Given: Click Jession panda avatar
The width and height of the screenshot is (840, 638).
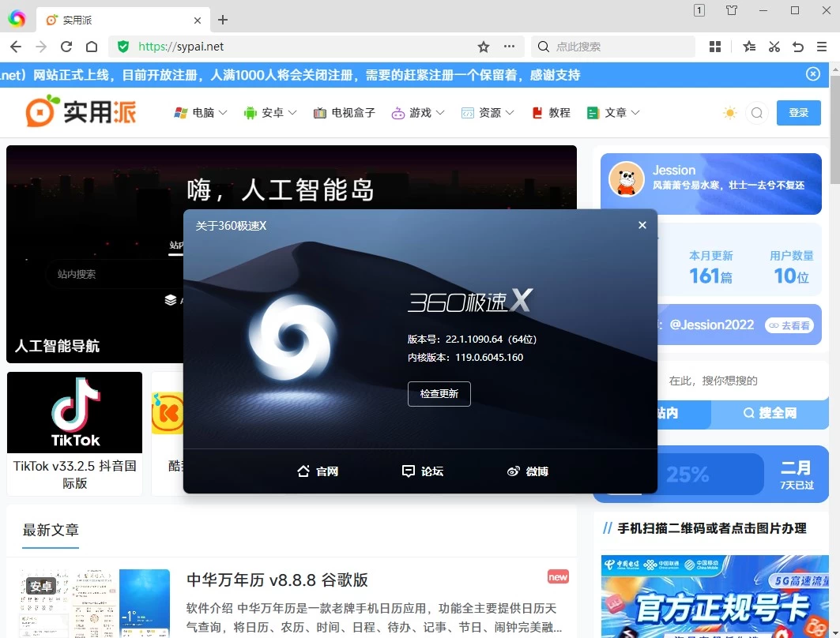Looking at the screenshot, I should point(627,179).
